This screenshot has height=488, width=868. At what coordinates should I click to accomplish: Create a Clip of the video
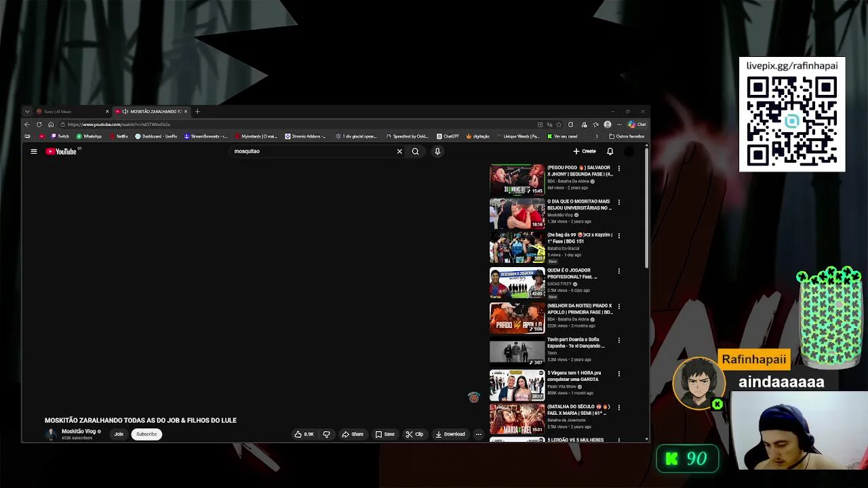click(x=414, y=434)
